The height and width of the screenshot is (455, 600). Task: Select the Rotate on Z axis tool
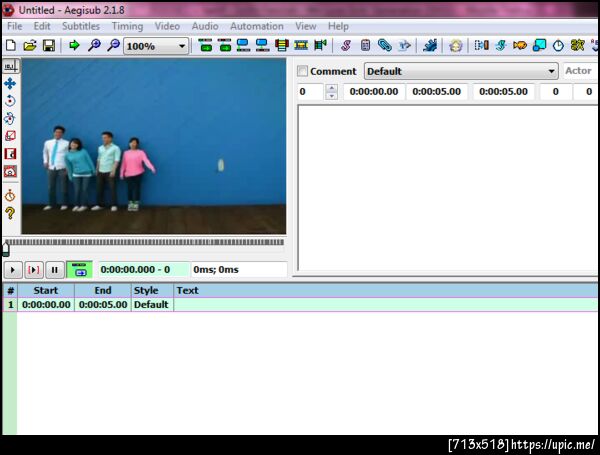(x=10, y=101)
